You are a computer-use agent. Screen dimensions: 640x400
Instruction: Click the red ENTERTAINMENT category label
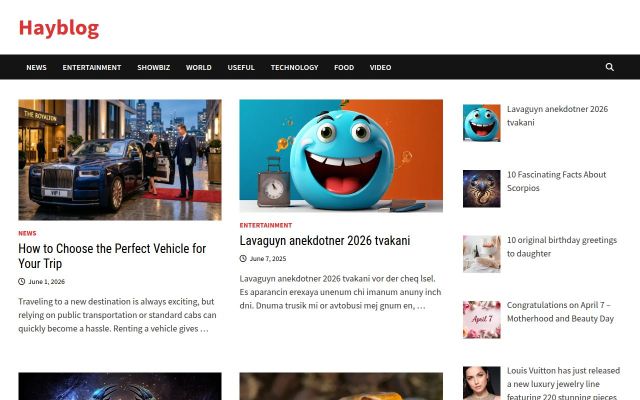[x=266, y=225]
